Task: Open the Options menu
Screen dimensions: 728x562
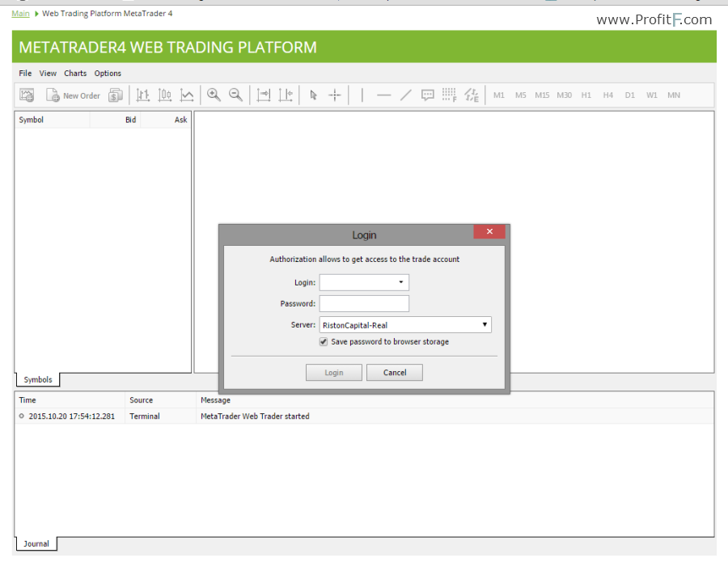Action: (108, 74)
